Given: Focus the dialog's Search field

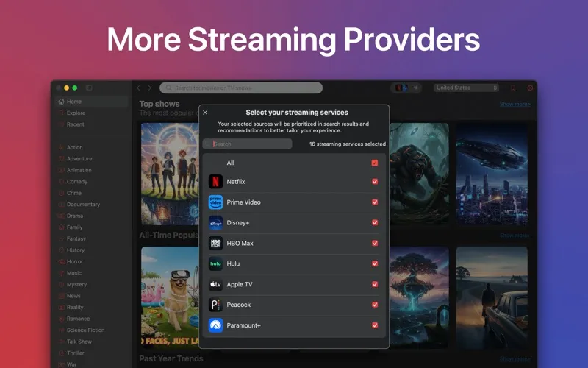Looking at the screenshot, I should click(x=248, y=144).
